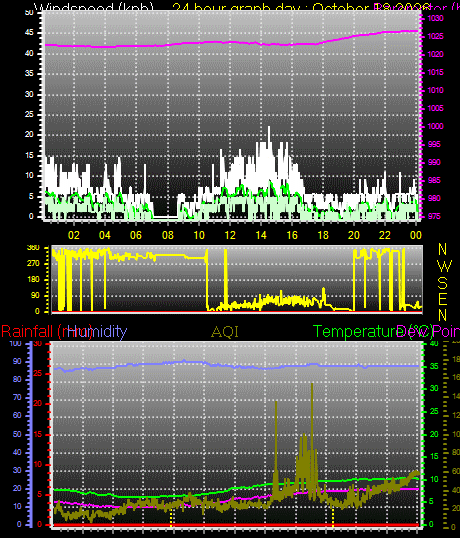Click the tallest AQI spike peak
Screen dimensions: 460x538
click(x=312, y=384)
